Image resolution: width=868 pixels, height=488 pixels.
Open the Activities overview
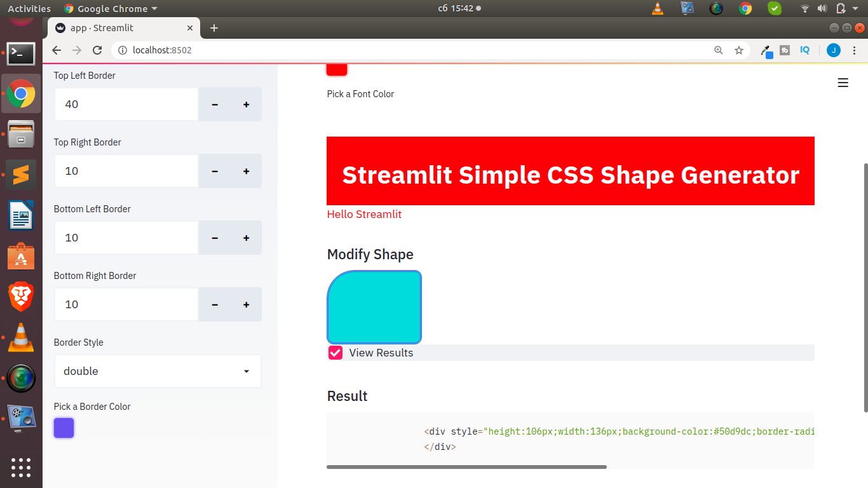click(29, 8)
